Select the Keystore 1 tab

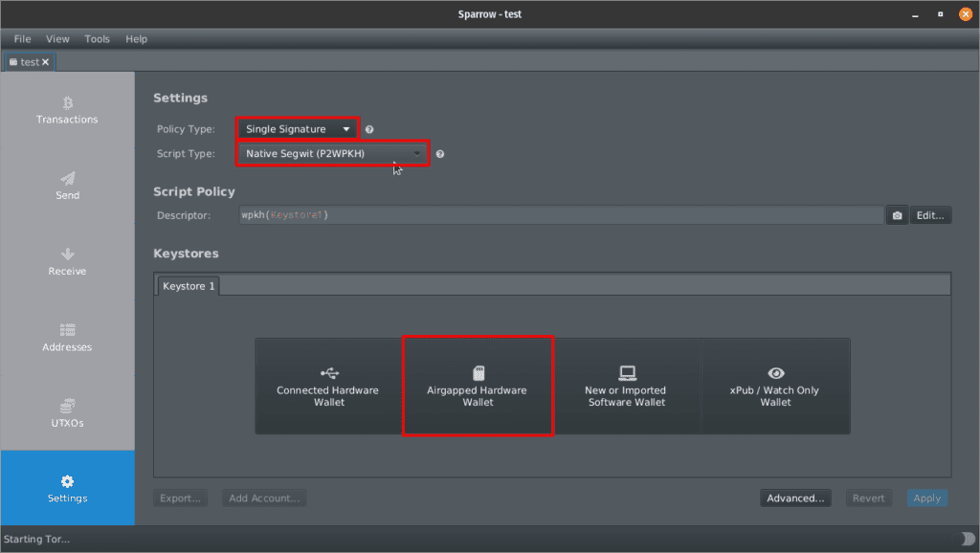(189, 286)
